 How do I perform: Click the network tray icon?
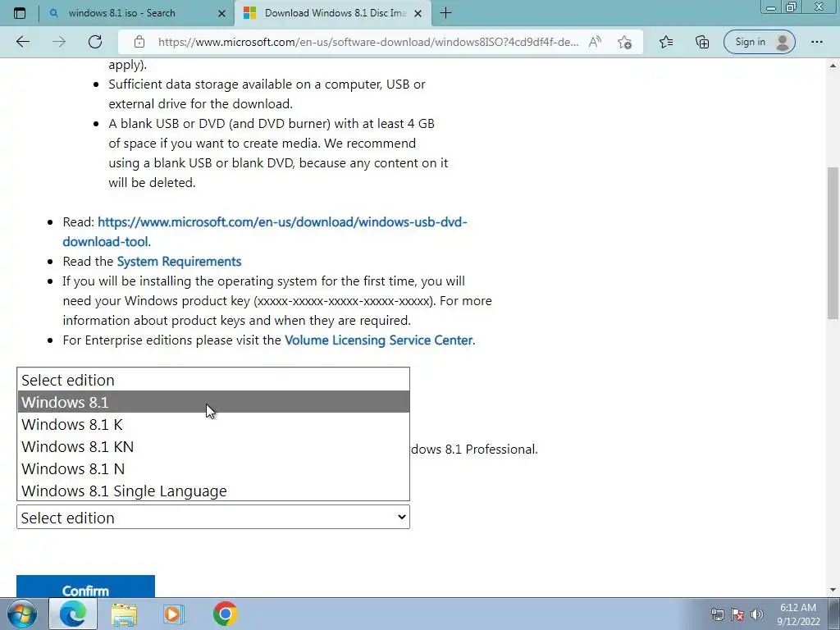point(717,614)
